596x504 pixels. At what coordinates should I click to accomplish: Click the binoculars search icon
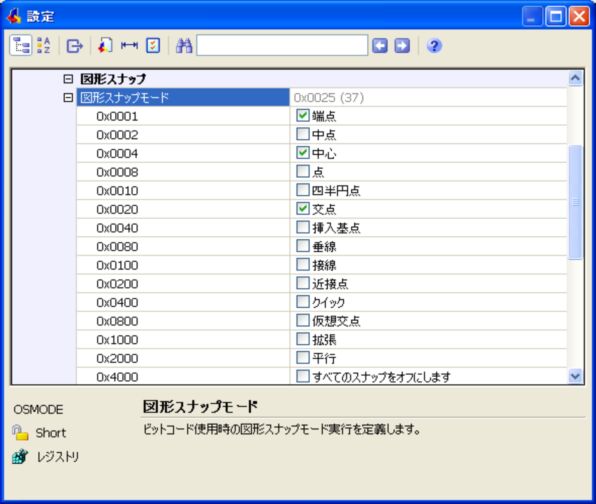point(184,46)
